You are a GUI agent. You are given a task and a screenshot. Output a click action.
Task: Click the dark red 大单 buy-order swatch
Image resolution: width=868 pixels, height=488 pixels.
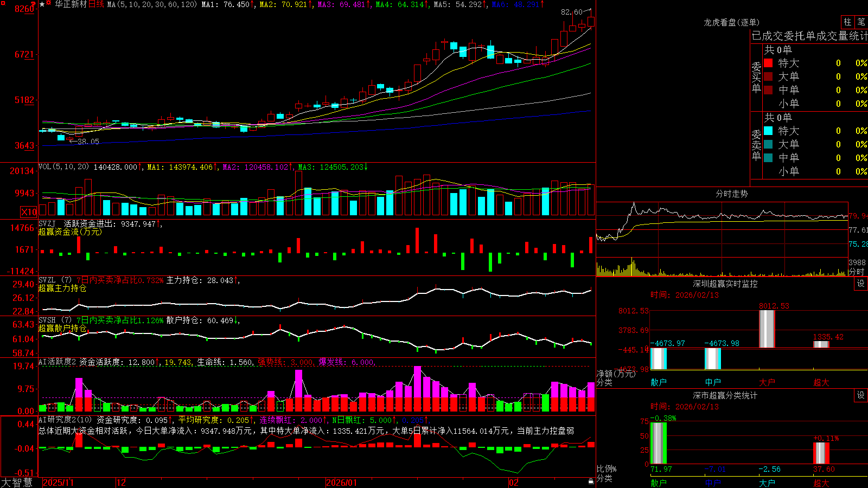[768, 76]
